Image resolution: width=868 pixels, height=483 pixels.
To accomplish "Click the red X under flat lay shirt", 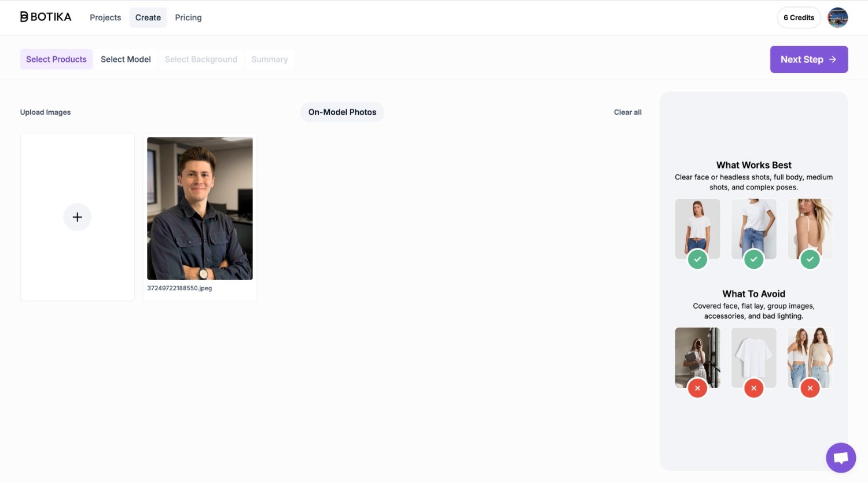I will click(753, 389).
